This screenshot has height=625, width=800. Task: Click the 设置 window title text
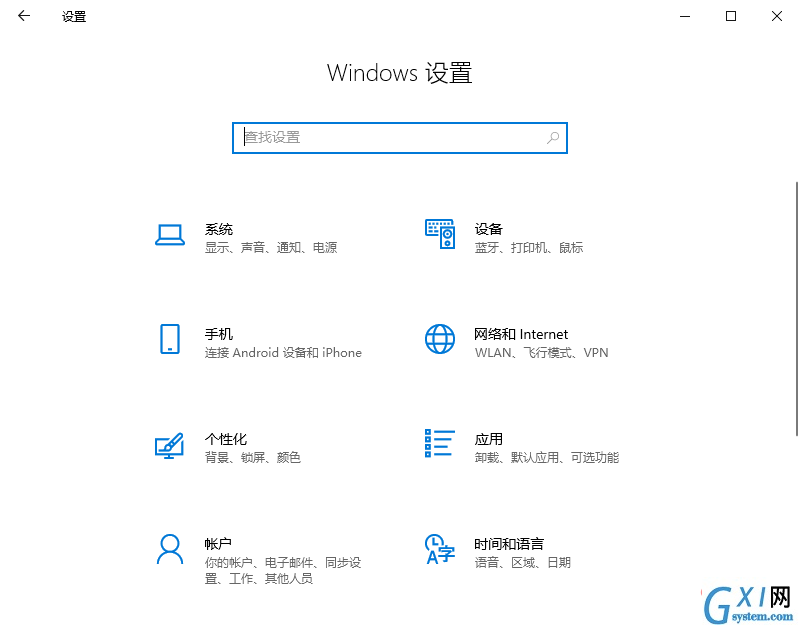point(74,17)
